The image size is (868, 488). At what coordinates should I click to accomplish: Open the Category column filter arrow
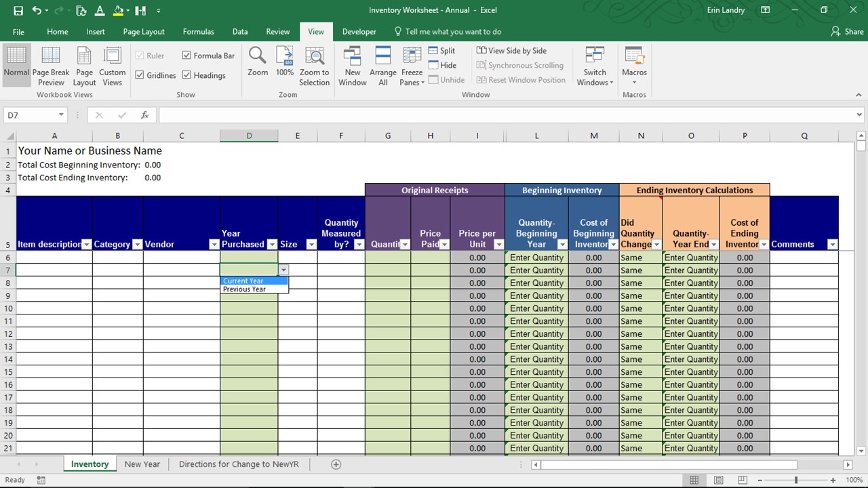pyautogui.click(x=138, y=245)
